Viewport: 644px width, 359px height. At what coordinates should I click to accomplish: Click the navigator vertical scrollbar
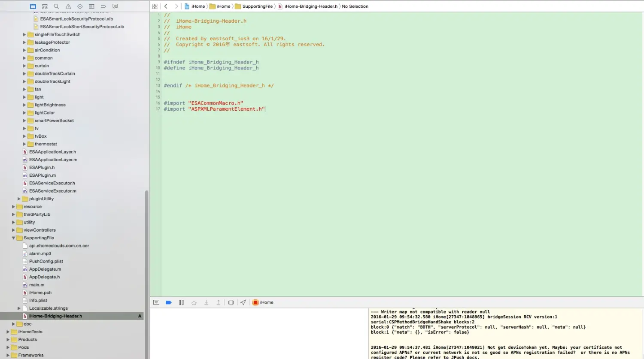point(147,275)
